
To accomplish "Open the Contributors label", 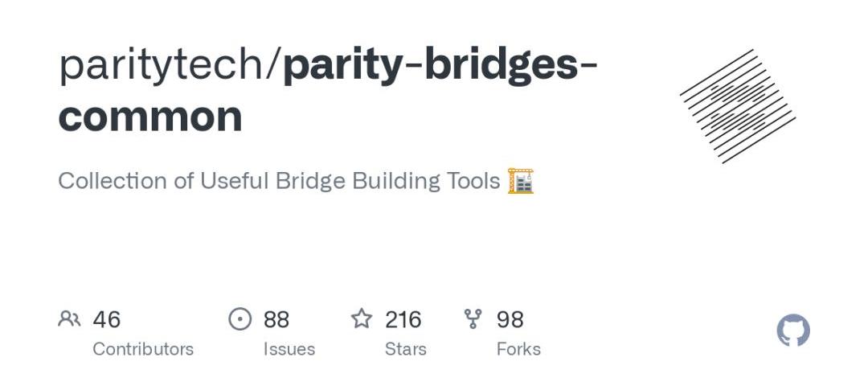I will (143, 349).
